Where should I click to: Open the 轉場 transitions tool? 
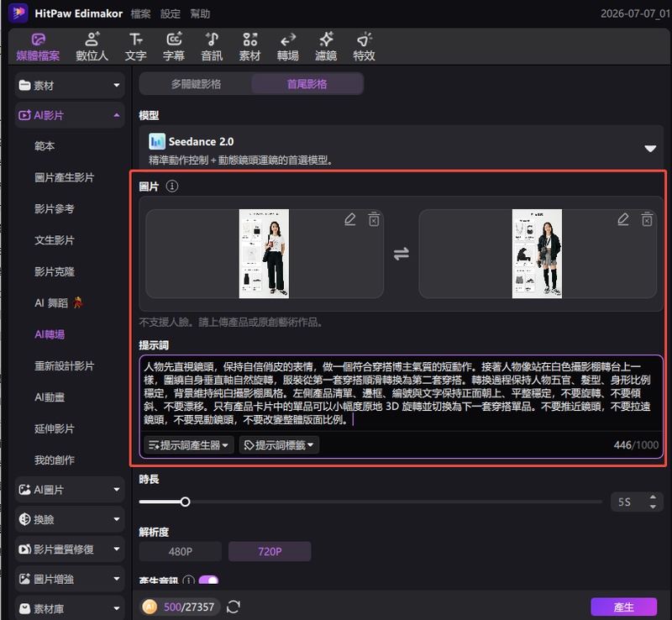(288, 47)
